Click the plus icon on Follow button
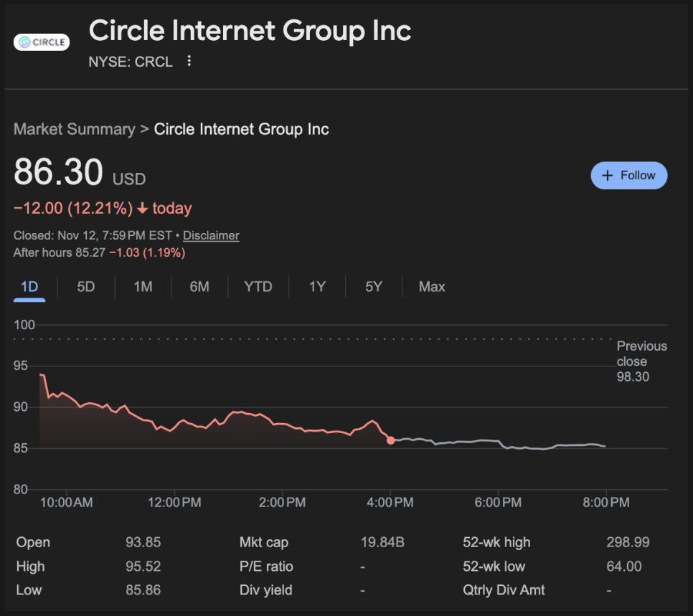Viewport: 693px width, 616px height. (x=607, y=176)
